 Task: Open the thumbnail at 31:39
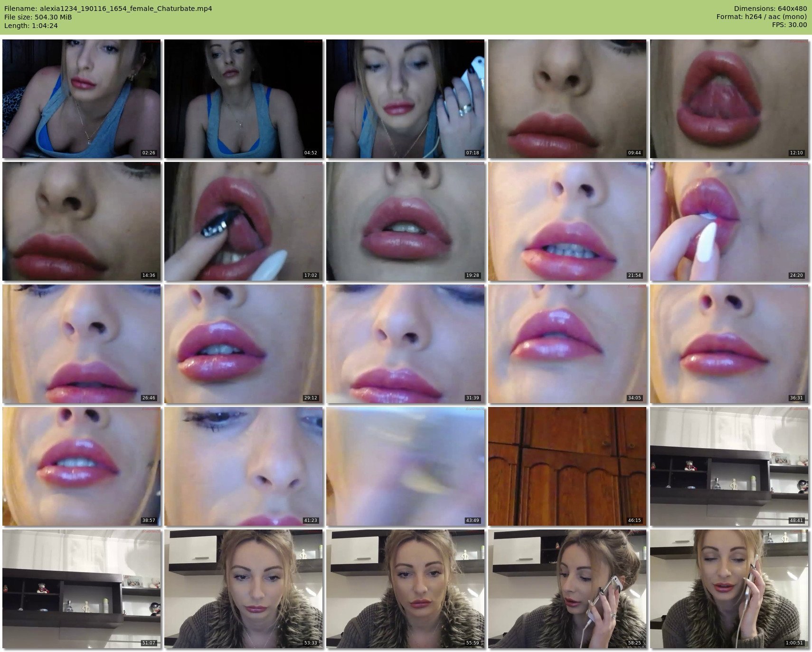406,344
